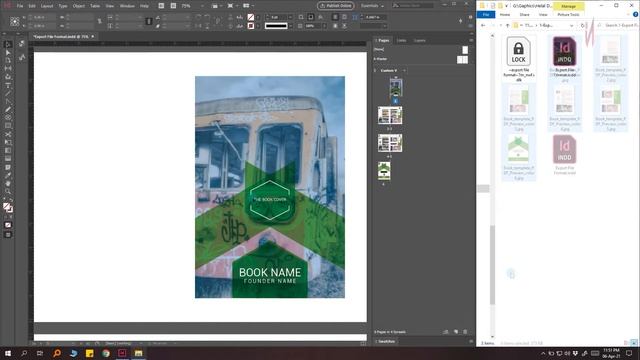Screen dimensions: 640x360
Task: Select the Hand tool
Action: point(8,184)
